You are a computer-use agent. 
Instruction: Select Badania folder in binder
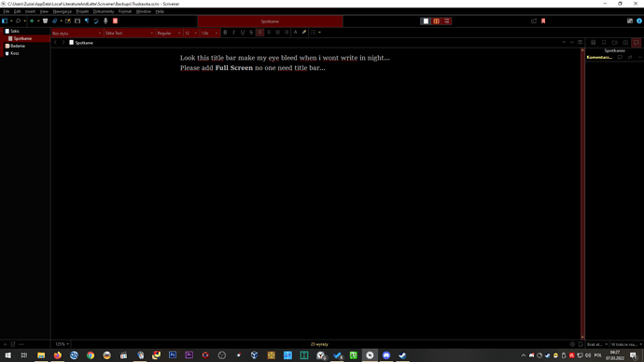tap(15, 46)
